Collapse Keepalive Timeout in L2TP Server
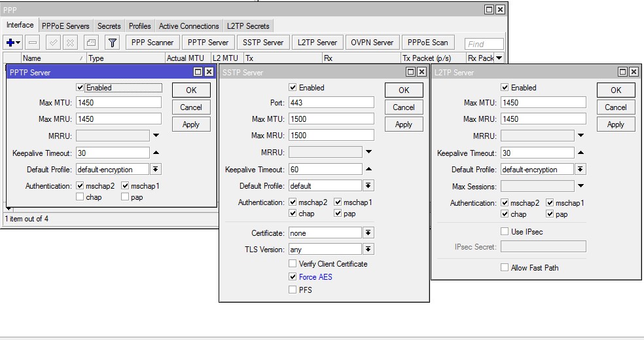The image size is (644, 340). click(581, 153)
